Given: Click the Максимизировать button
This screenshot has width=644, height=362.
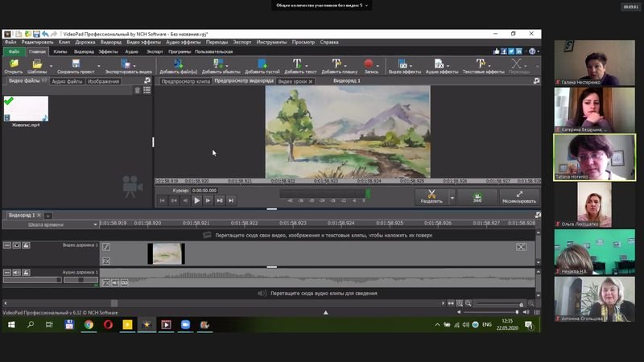Looking at the screenshot, I should 519,196.
